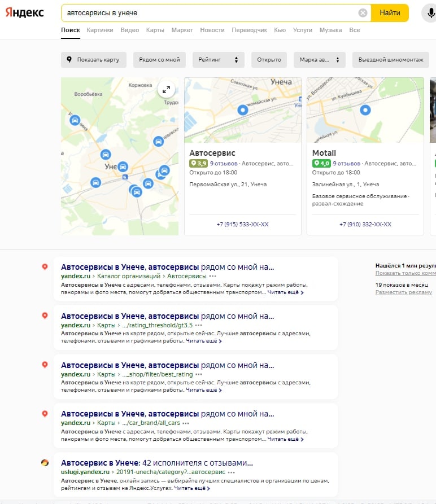
Task: Show all services via Все tab
Action: (x=354, y=30)
